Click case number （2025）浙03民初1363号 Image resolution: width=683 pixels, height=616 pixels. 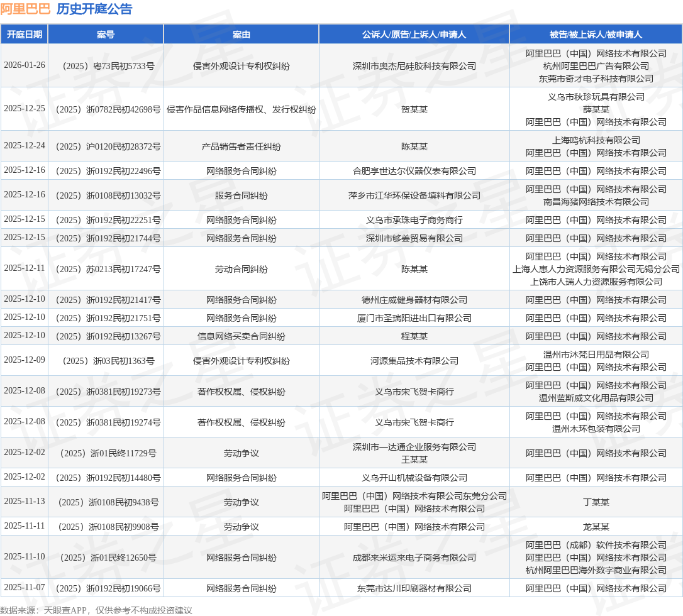pos(106,361)
